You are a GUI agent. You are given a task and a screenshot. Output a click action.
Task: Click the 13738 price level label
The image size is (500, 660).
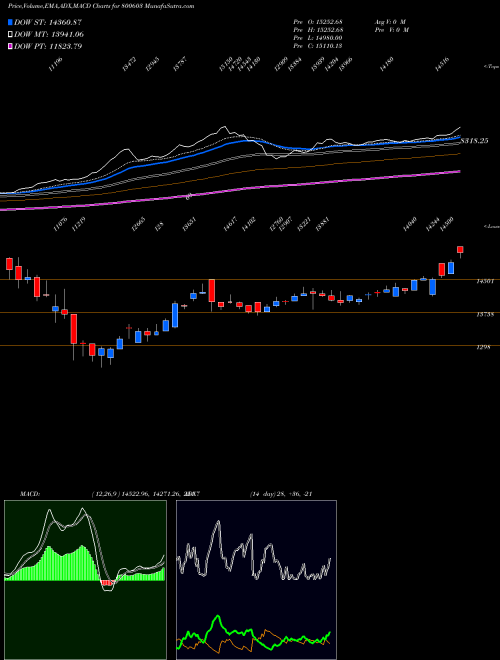pos(485,314)
